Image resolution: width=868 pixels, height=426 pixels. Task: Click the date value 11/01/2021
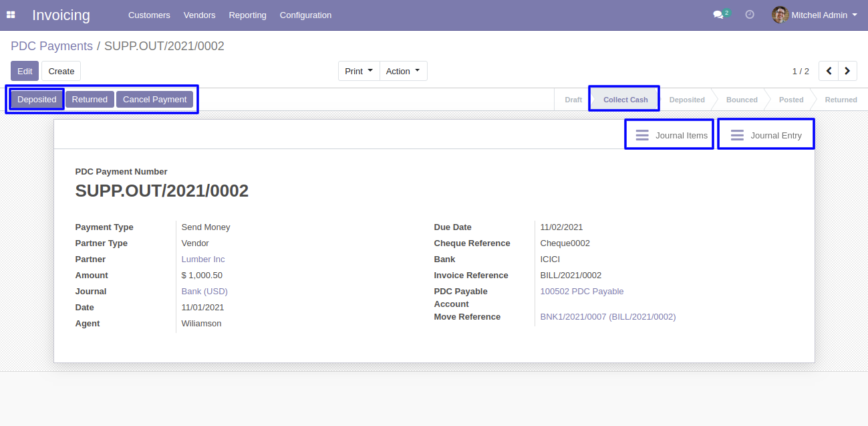click(203, 308)
